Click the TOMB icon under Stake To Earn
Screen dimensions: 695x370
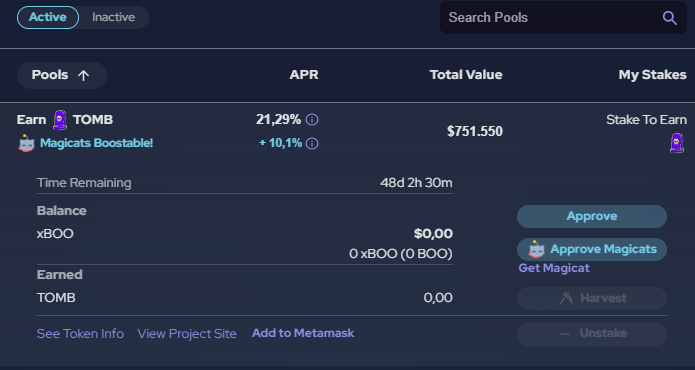pyautogui.click(x=676, y=143)
